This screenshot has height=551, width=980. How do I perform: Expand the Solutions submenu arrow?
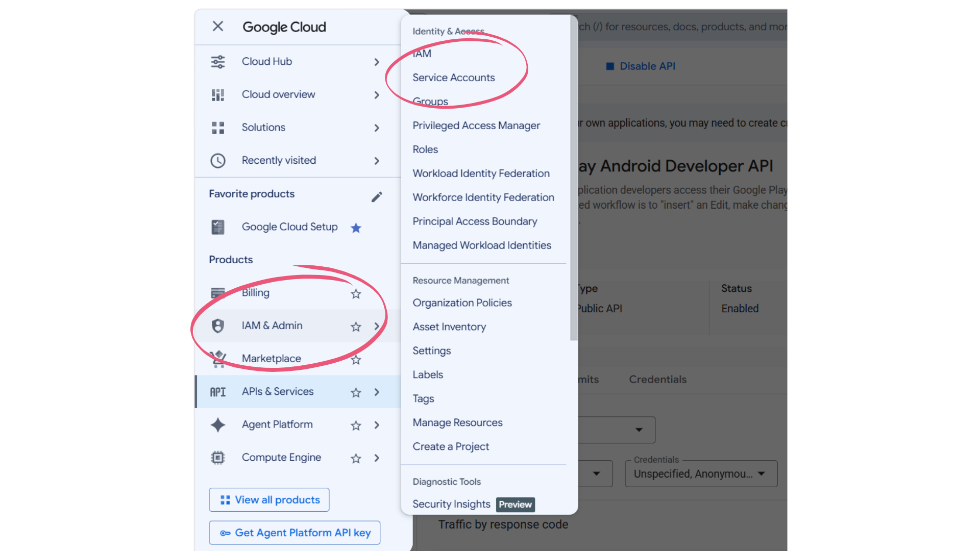tap(377, 128)
